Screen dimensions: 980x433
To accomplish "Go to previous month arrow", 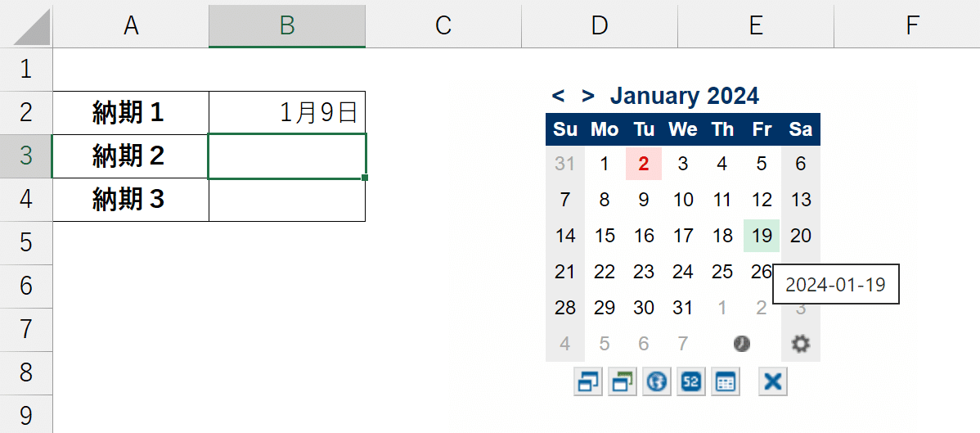I will [558, 96].
